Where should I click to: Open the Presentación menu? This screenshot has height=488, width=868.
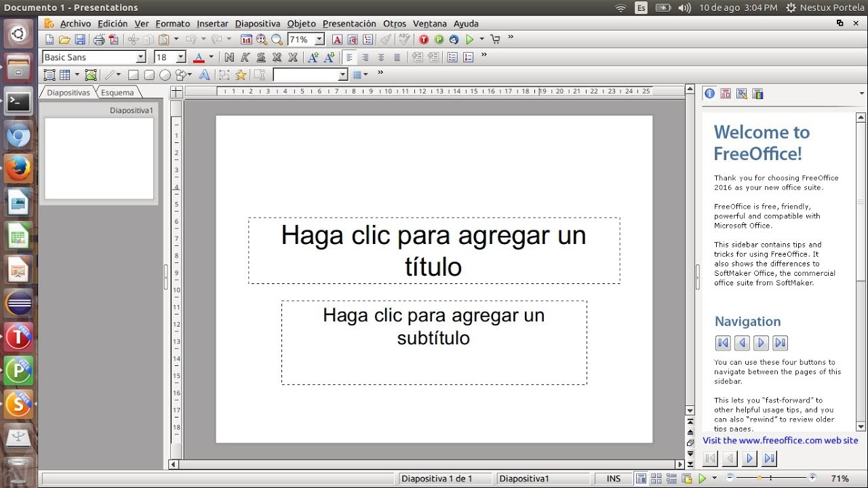coord(349,24)
